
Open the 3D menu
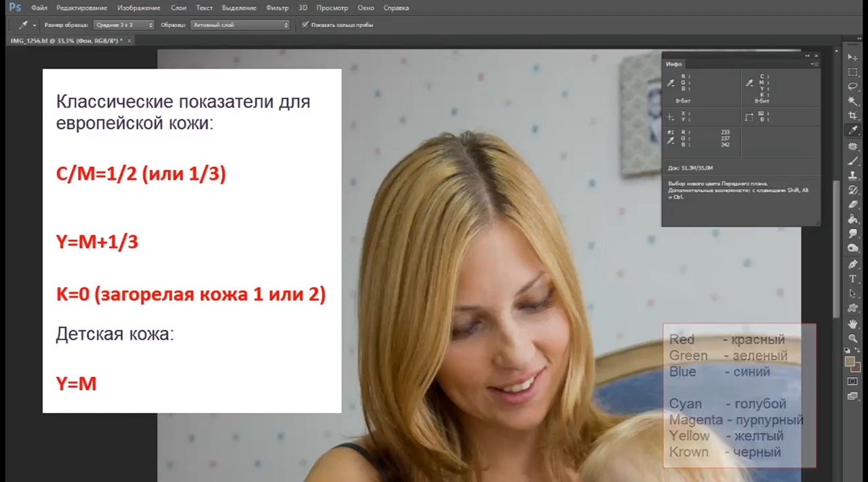coord(302,8)
